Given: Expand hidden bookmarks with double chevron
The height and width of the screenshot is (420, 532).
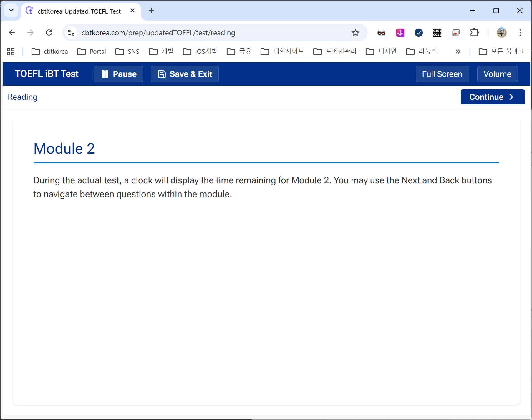Looking at the screenshot, I should pyautogui.click(x=458, y=52).
